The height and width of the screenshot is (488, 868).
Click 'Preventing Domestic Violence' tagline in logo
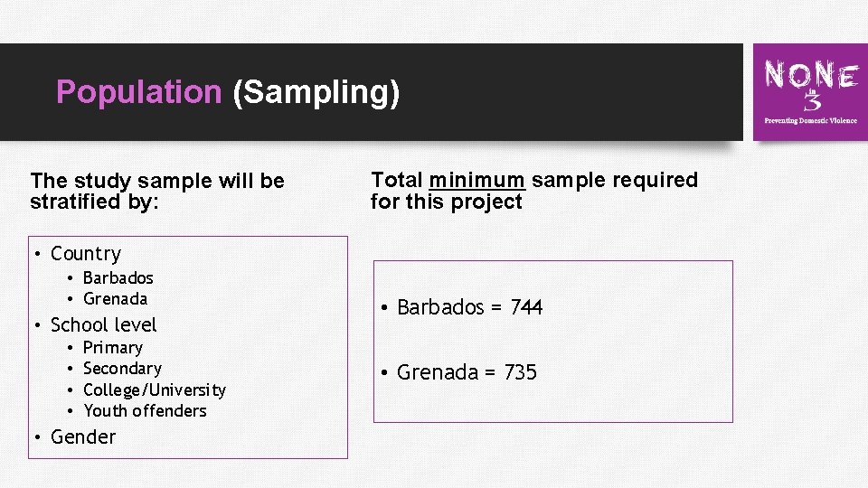(810, 119)
